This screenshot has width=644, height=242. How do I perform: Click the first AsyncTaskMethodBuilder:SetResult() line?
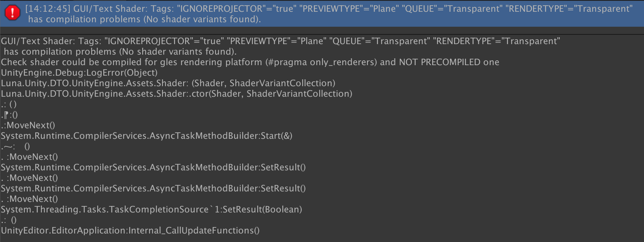tap(154, 167)
